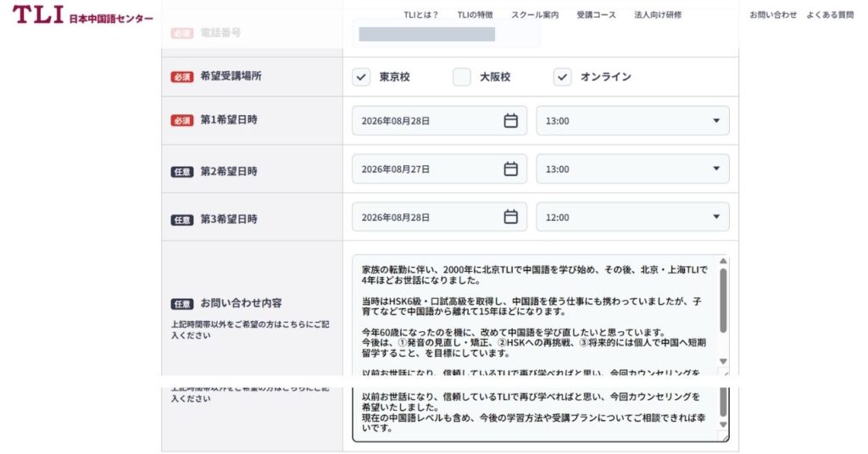Image resolution: width=868 pixels, height=454 pixels.
Task: Click the 第3希望日時 date field 2026年08月28日
Action: [x=440, y=217]
